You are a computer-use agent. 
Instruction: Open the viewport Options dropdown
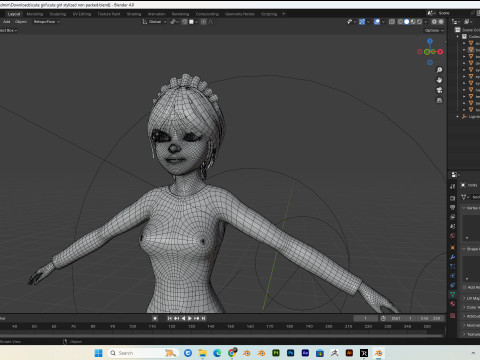(x=434, y=30)
